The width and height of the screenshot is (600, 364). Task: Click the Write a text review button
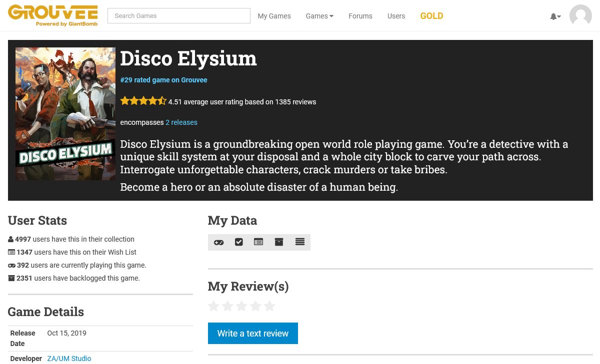point(252,333)
